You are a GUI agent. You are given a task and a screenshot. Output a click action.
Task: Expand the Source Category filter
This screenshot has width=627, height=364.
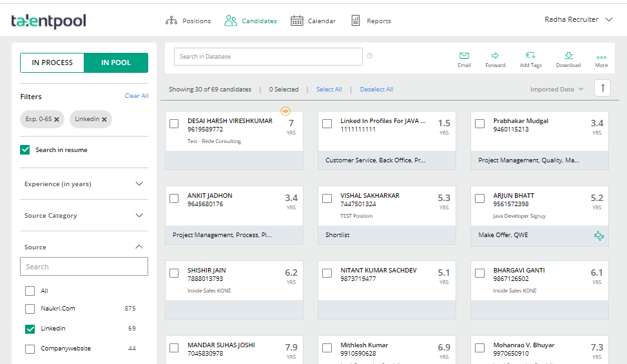click(84, 215)
